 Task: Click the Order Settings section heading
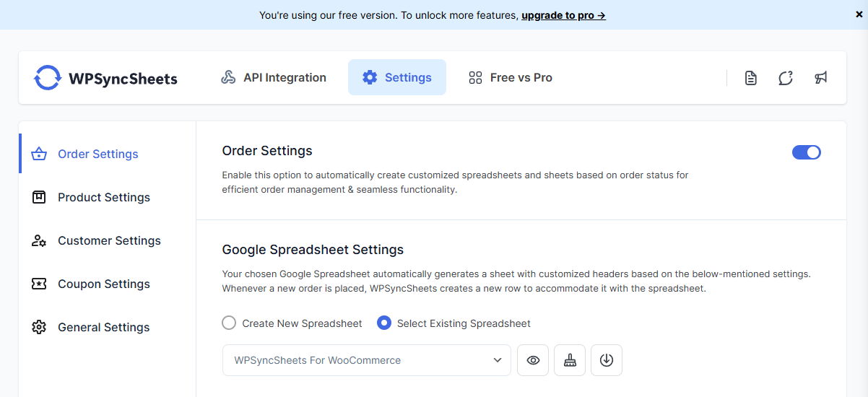pos(267,151)
